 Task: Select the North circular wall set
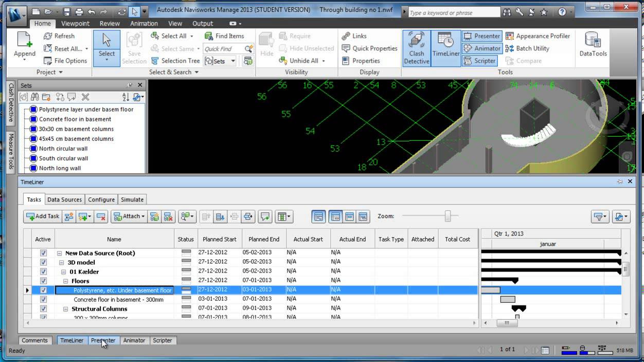[63, 149]
